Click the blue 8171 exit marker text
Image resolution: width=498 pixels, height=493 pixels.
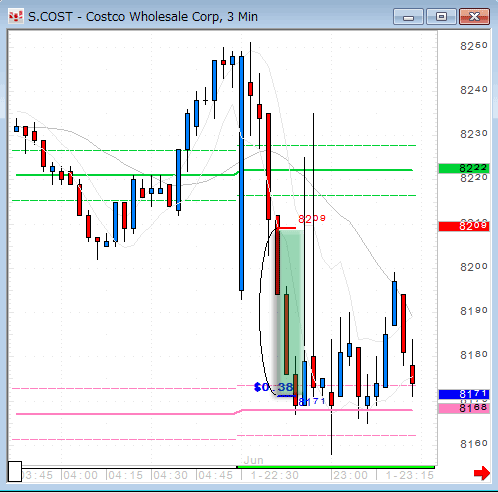(312, 402)
